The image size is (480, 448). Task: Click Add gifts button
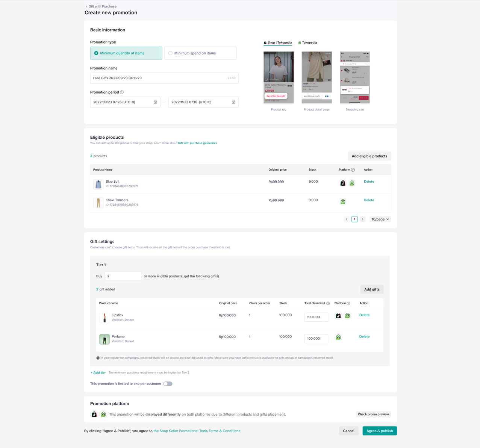click(372, 289)
